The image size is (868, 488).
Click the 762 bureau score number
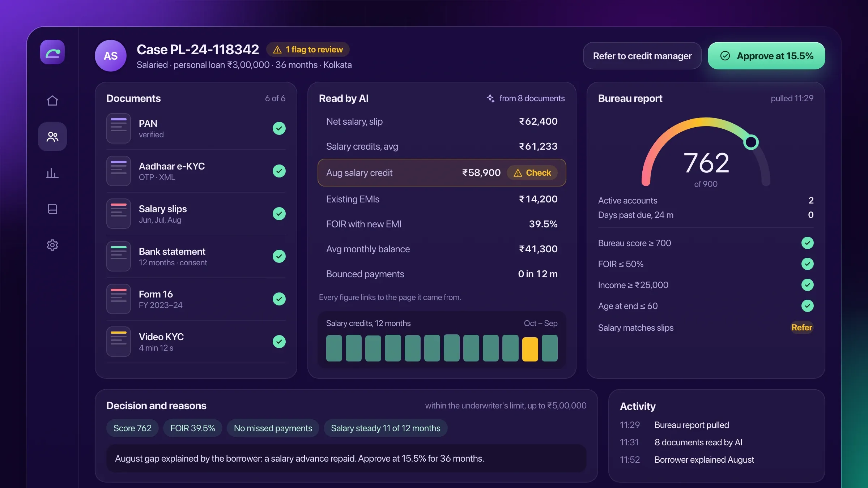click(706, 163)
